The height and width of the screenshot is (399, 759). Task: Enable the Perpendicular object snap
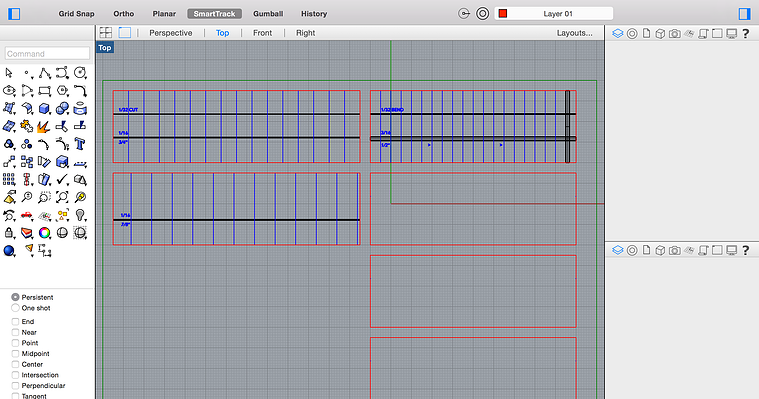[x=15, y=385]
